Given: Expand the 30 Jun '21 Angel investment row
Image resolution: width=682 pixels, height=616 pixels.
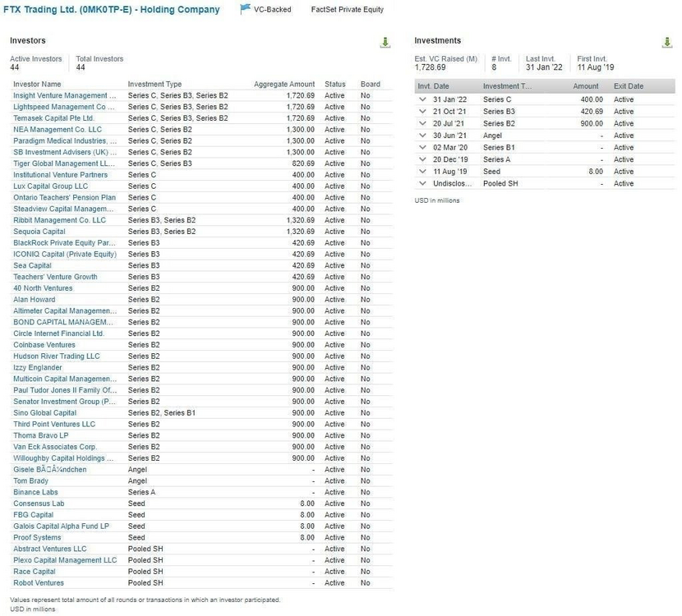Looking at the screenshot, I should 422,135.
